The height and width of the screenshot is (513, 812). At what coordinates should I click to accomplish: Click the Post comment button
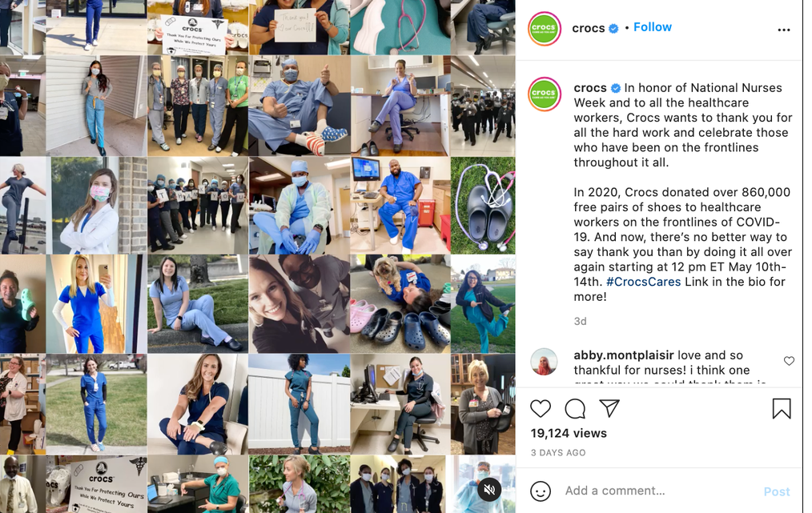pyautogui.click(x=777, y=491)
